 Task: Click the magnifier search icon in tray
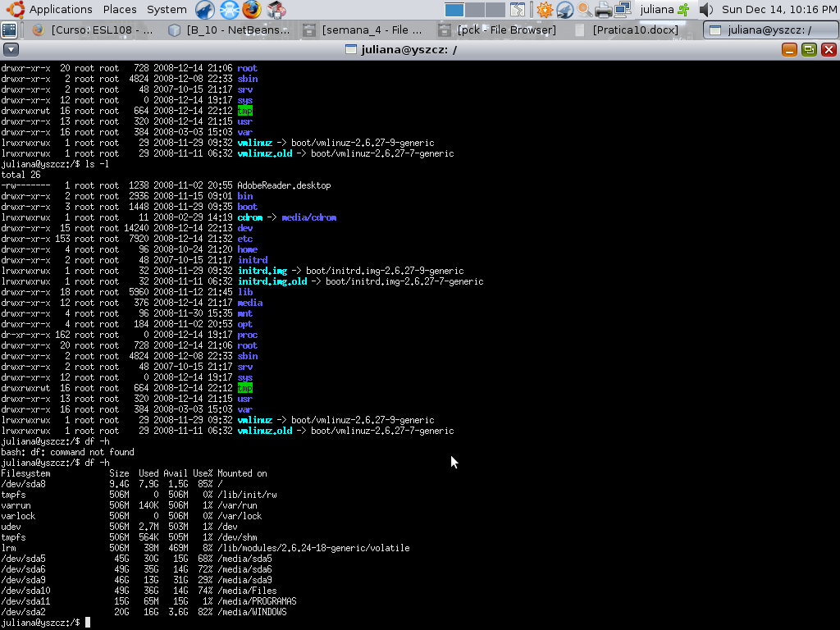point(584,9)
